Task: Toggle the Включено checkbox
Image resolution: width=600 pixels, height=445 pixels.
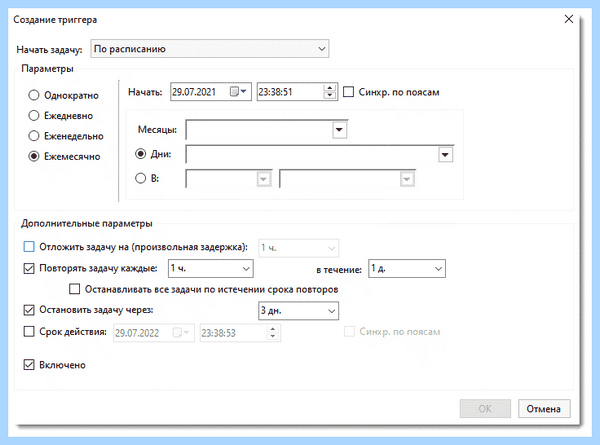Action: click(x=29, y=365)
